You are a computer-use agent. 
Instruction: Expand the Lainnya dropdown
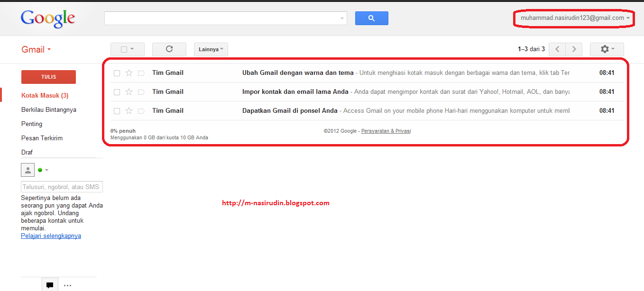click(211, 49)
